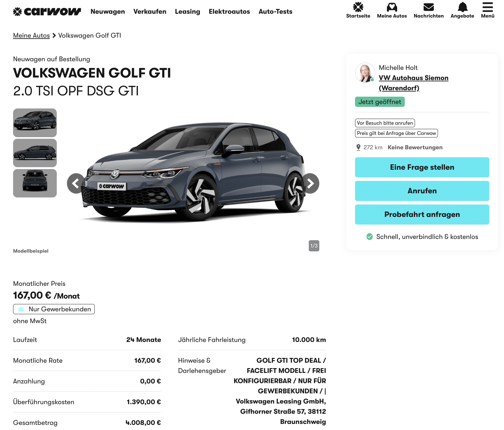
Task: Open Leasing menu item
Action: coord(188,11)
